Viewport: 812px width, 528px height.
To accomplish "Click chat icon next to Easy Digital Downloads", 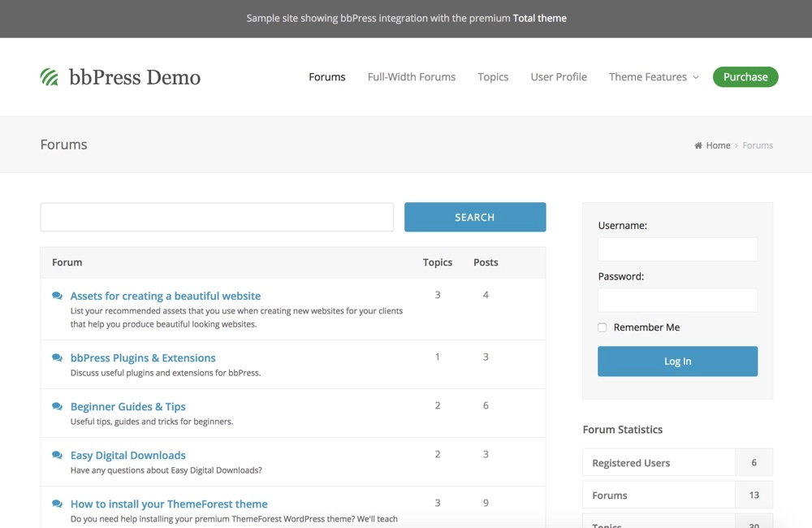I will point(57,455).
